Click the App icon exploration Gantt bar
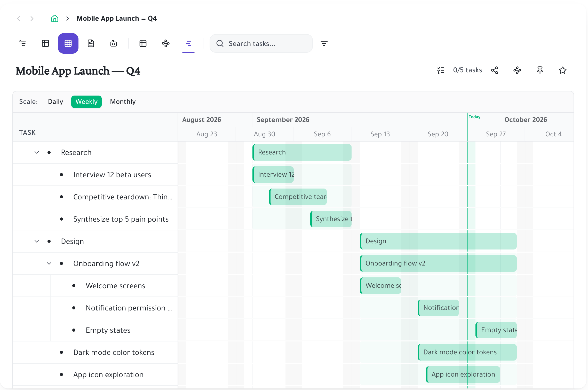 463,375
